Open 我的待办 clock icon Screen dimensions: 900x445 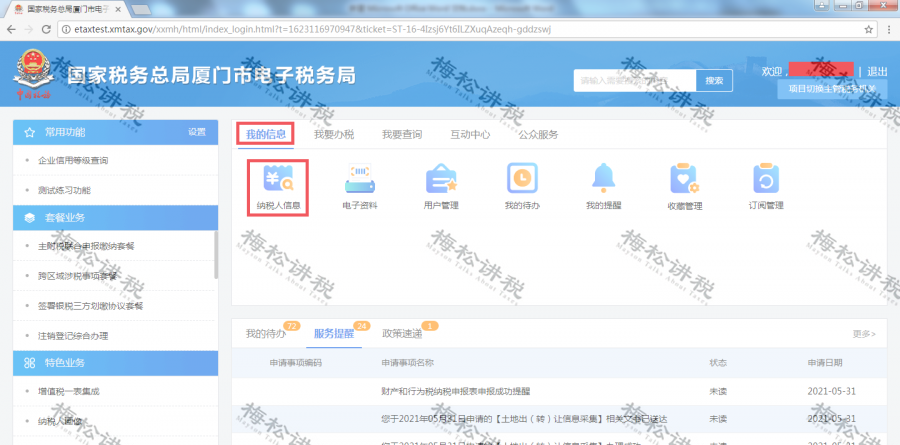point(522,178)
